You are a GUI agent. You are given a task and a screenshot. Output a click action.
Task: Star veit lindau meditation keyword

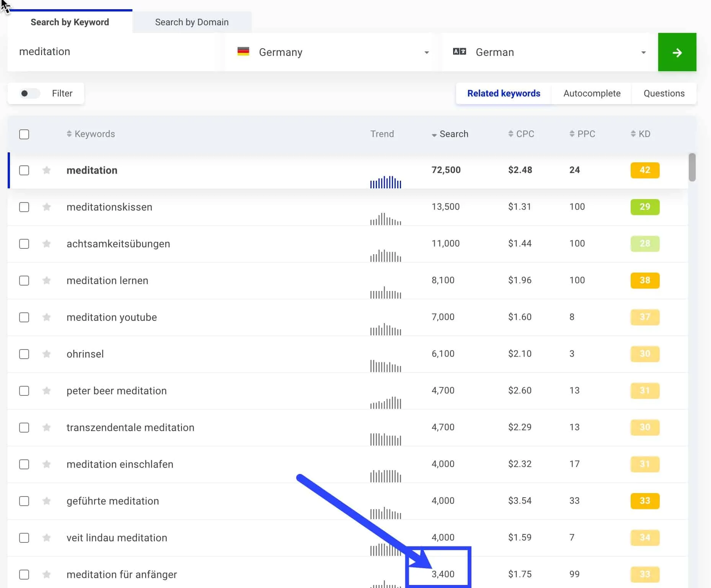click(x=47, y=537)
